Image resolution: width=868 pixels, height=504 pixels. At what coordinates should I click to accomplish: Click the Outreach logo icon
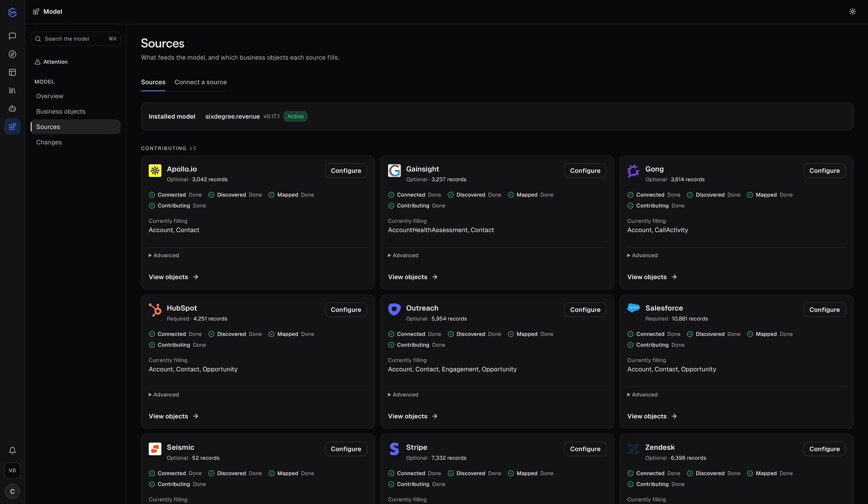(x=394, y=309)
